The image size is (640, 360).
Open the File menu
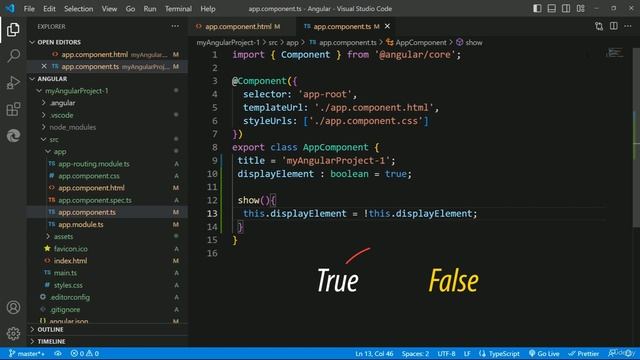coord(29,9)
